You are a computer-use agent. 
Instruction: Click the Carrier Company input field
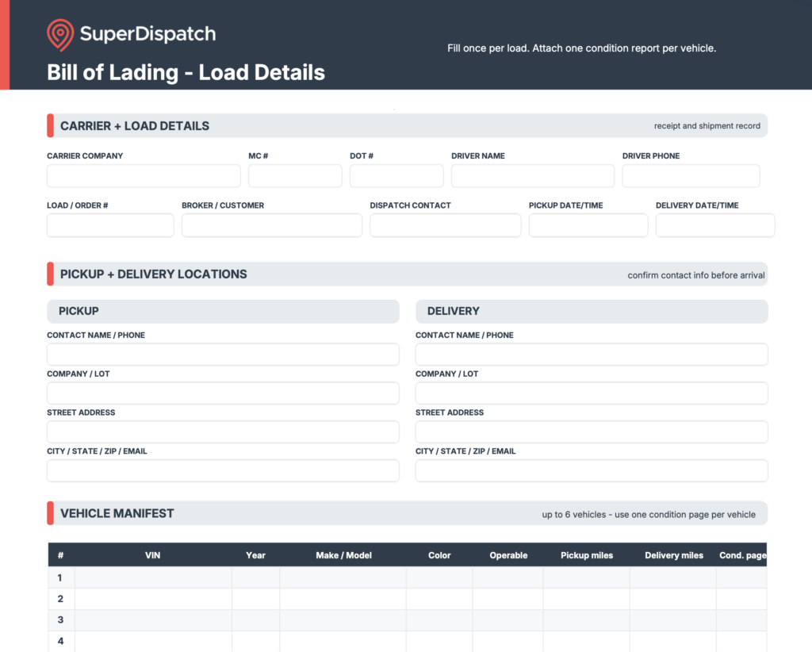tap(144, 176)
